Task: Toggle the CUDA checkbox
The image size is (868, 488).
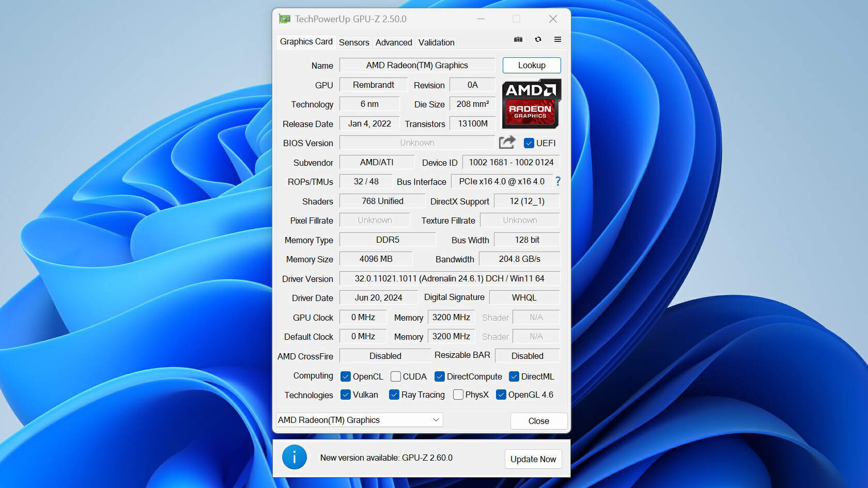Action: [x=396, y=376]
